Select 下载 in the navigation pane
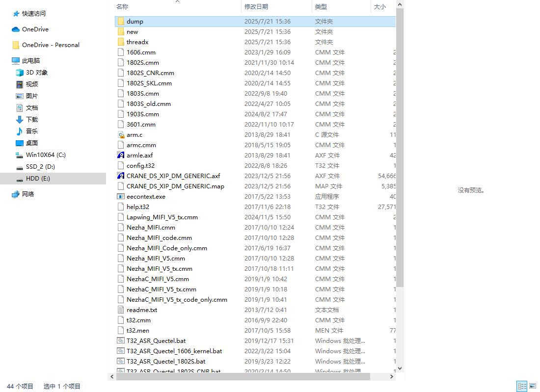 pyautogui.click(x=32, y=120)
